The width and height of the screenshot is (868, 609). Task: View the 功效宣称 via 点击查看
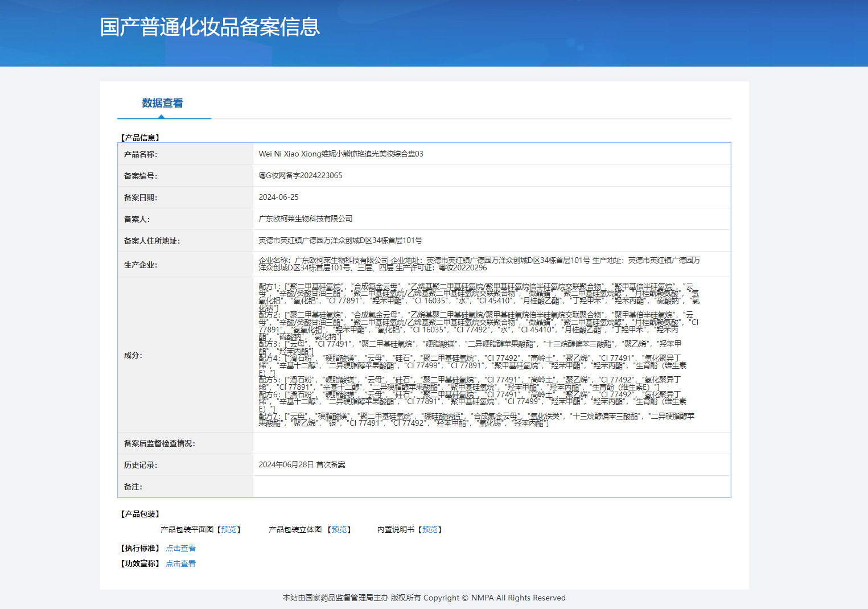coord(180,563)
